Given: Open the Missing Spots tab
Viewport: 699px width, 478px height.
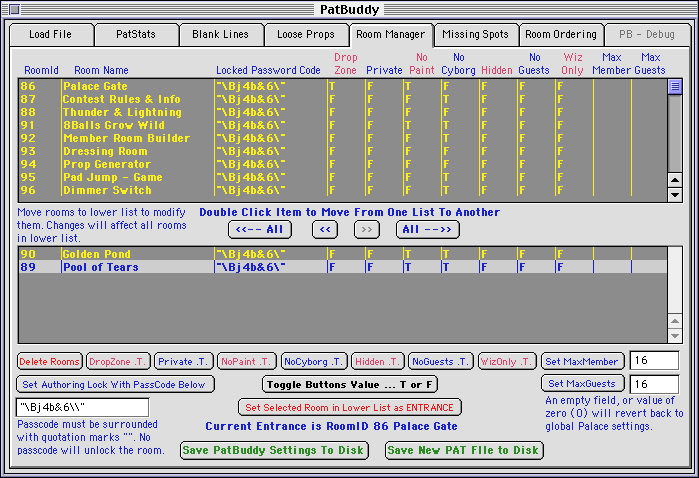Looking at the screenshot, I should (x=476, y=35).
